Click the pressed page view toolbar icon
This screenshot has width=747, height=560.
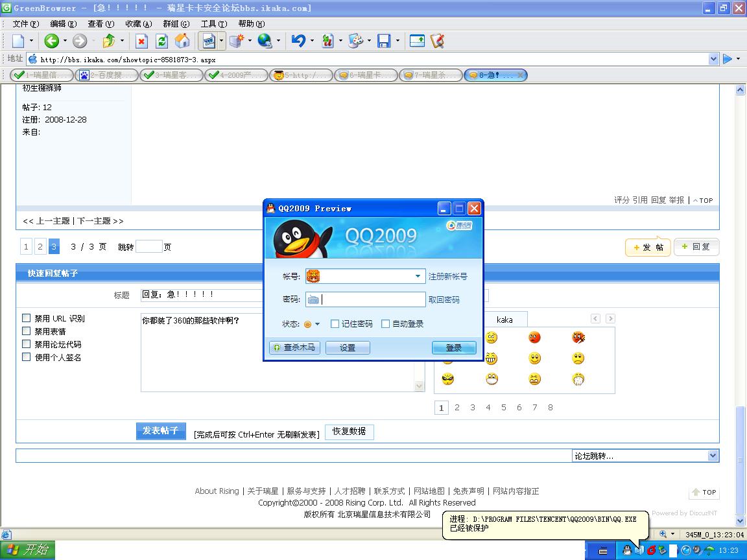[209, 41]
